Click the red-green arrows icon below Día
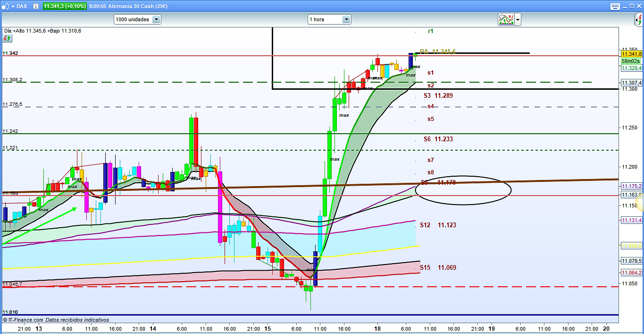The width and height of the screenshot is (644, 334). (7, 38)
